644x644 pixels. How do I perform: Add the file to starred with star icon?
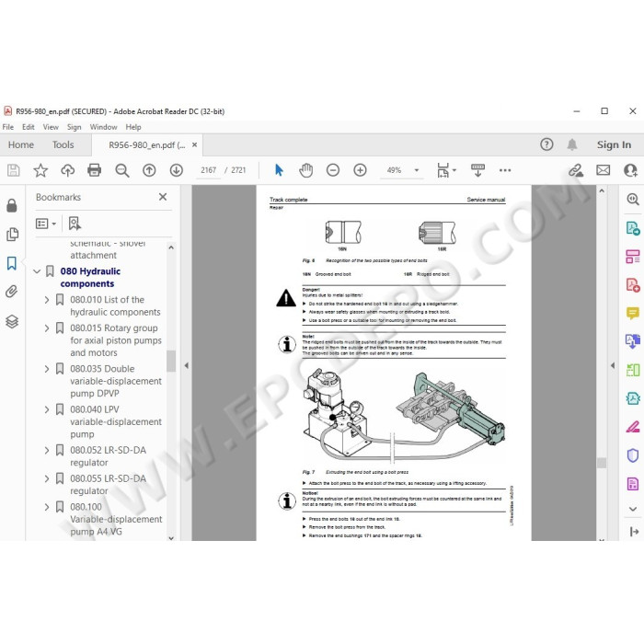40,170
